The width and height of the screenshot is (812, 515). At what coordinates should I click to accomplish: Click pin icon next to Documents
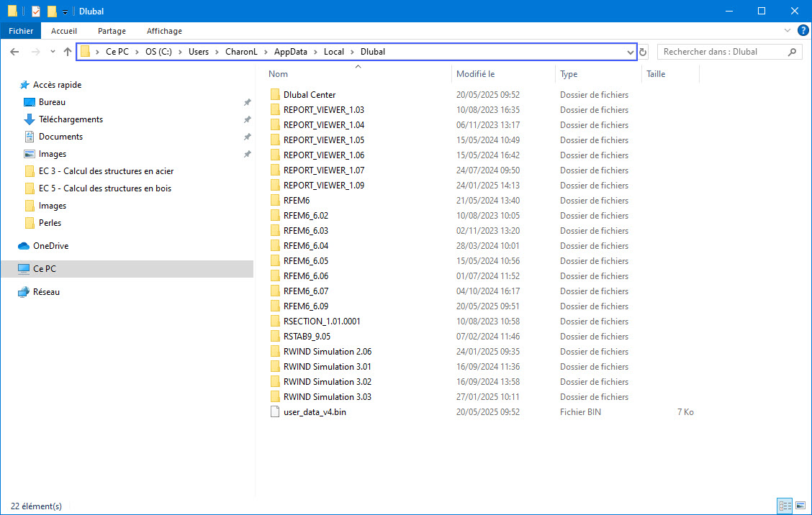click(247, 137)
